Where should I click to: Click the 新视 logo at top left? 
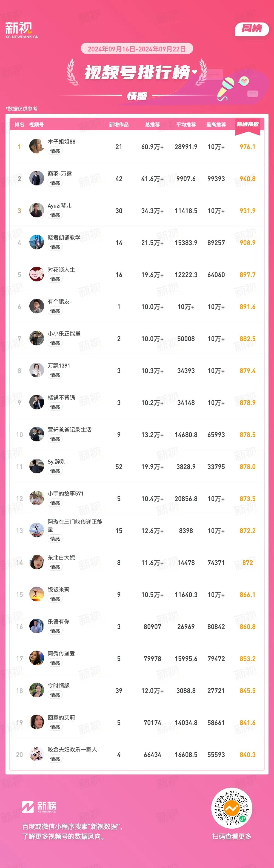pos(22,30)
